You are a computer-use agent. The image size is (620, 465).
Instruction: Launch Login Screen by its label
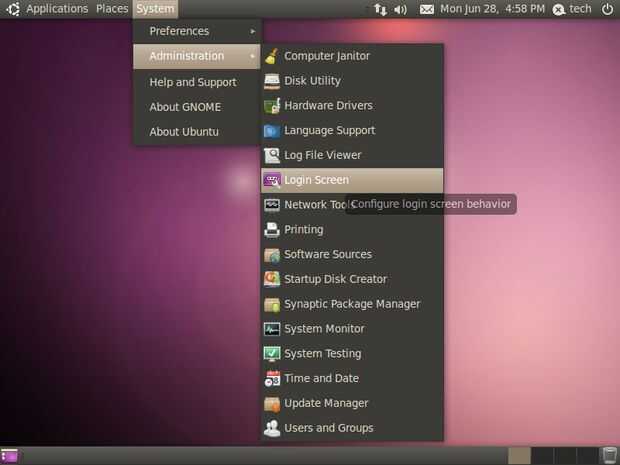coord(317,180)
